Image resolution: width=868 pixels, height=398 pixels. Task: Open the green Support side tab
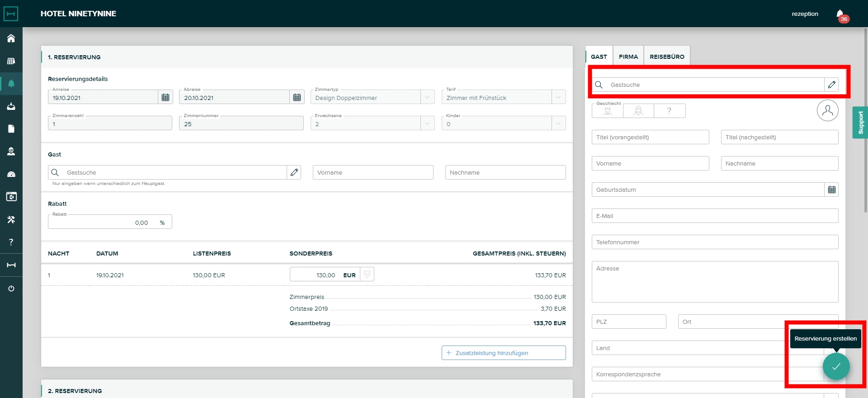click(860, 123)
